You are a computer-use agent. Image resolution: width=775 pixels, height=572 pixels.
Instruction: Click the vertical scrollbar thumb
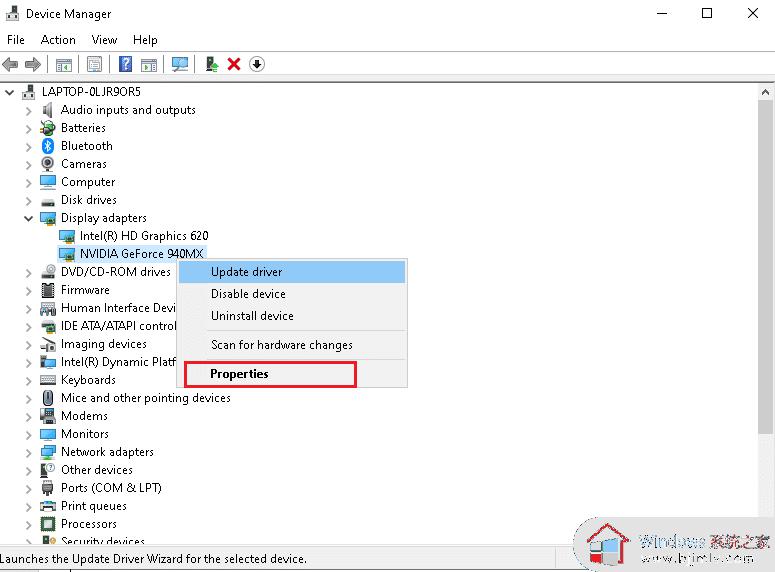coord(765,267)
